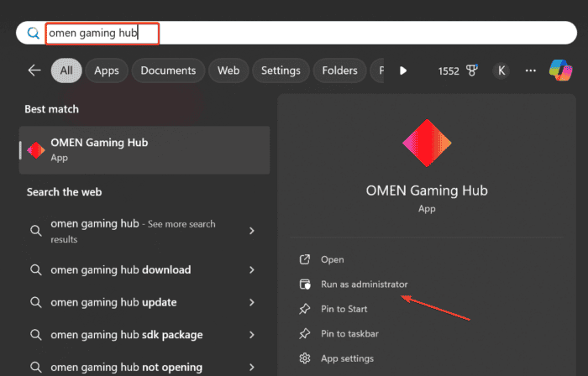
Task: Click magnifier icon beside 'omen gaming hub not opening'
Action: click(36, 367)
